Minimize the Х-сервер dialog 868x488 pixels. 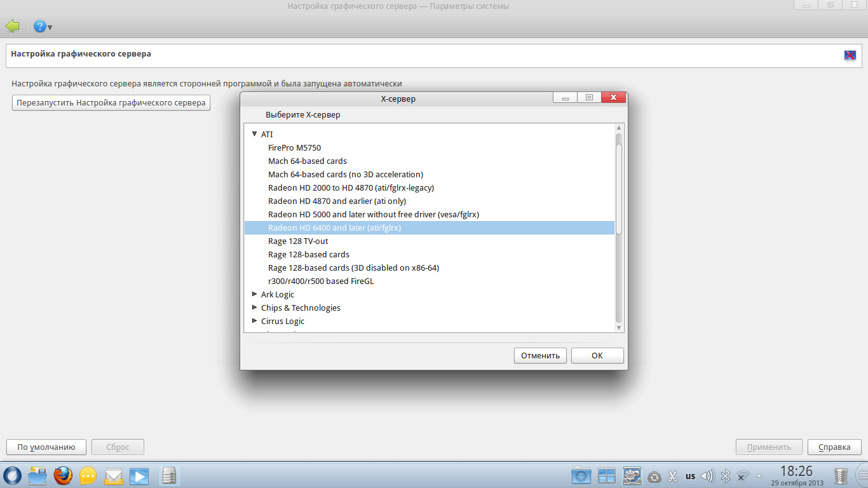565,98
